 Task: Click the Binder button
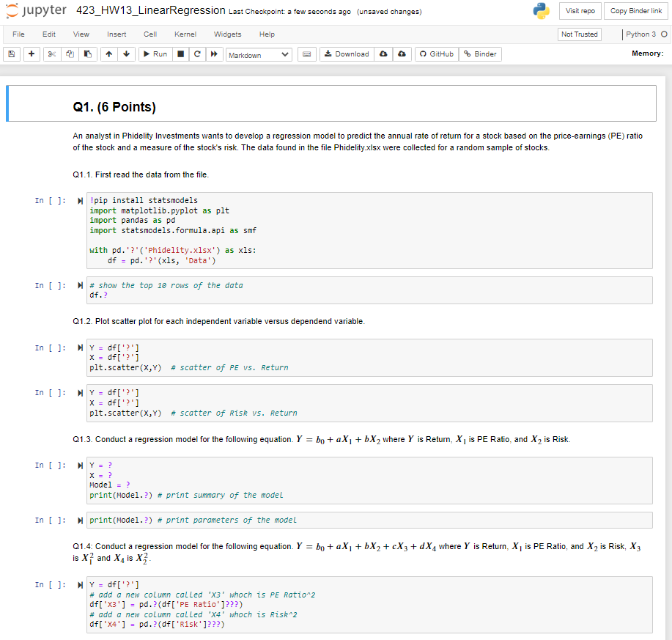pos(481,54)
